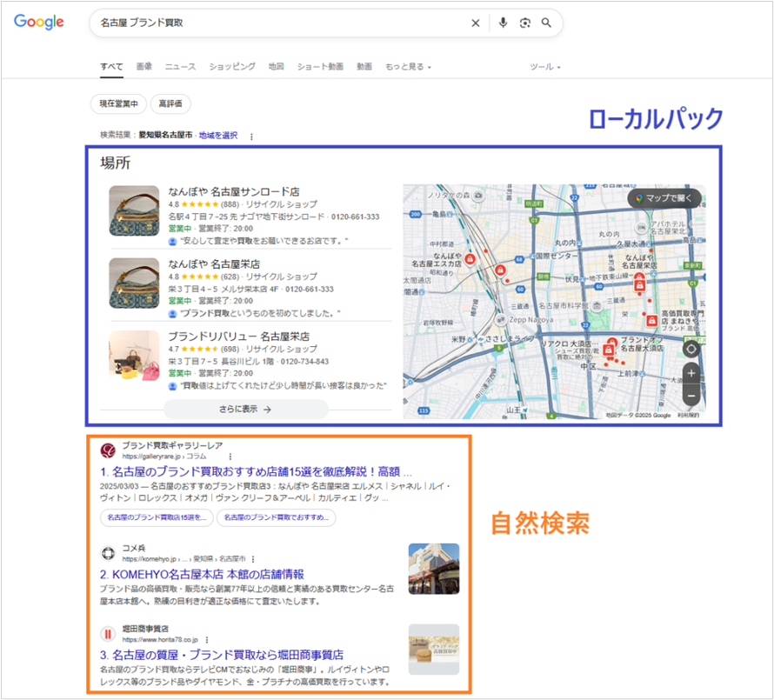Clear the search box with the X icon
This screenshot has width=774, height=700.
[476, 23]
